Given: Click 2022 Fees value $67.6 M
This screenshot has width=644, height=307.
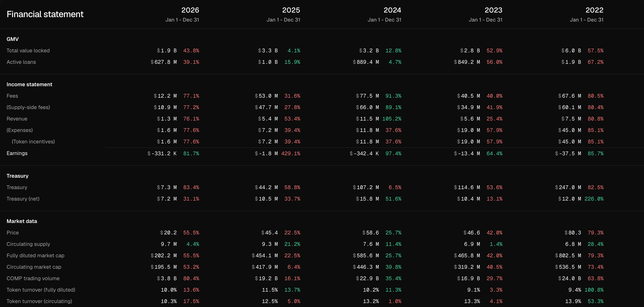Looking at the screenshot, I should (x=569, y=96).
